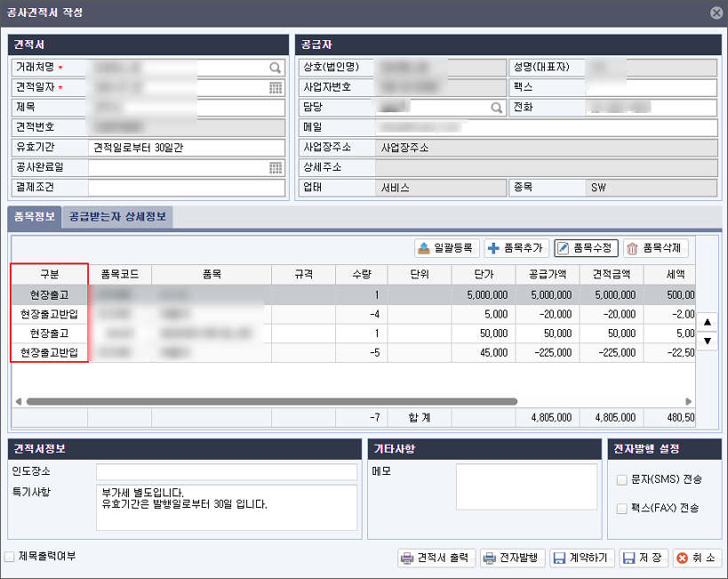The image size is (728, 579).
Task: Click the 특기사항 text area
Action: click(x=227, y=508)
